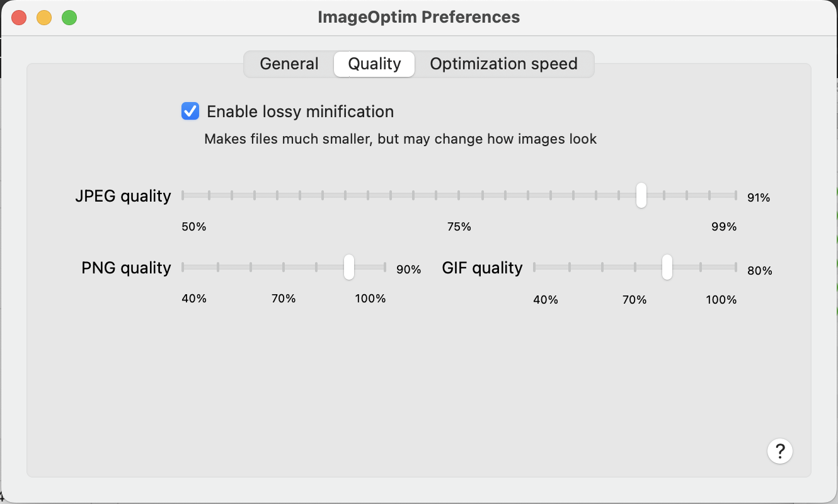Click GIF quality track at 70% tick

coord(635,267)
